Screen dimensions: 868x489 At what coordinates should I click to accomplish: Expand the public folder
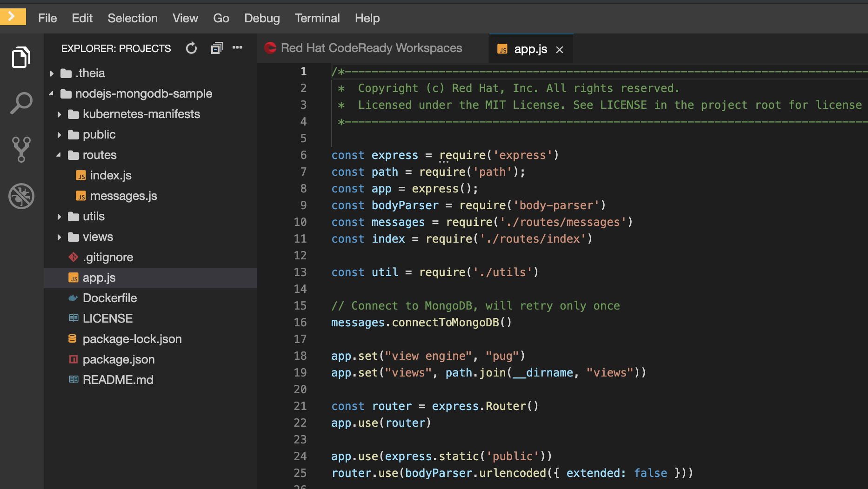click(x=59, y=135)
